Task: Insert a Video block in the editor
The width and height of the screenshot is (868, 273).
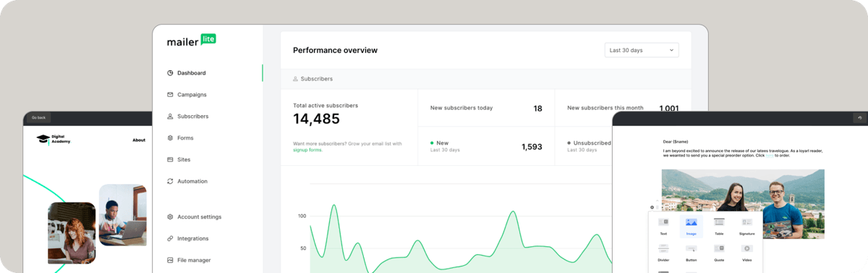Action: coord(747,253)
